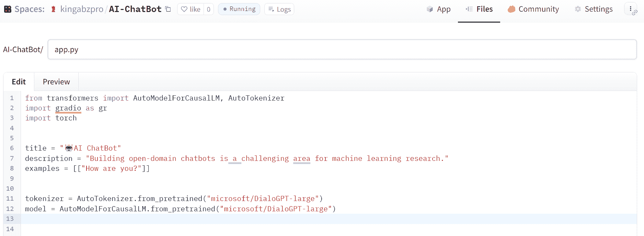Open the AI-ChatBot Space title link
The image size is (644, 236).
pos(135,9)
